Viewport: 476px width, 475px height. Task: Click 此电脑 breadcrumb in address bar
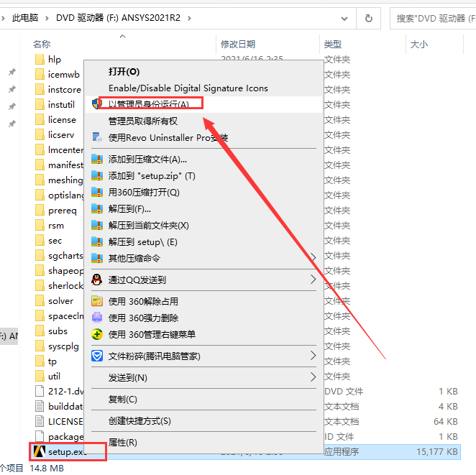pyautogui.click(x=25, y=18)
